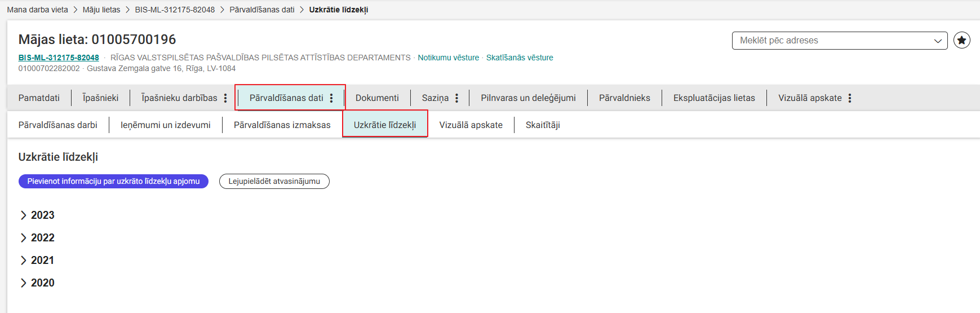Open three-dot menu beside Saziņa
The height and width of the screenshot is (313, 980).
[456, 98]
